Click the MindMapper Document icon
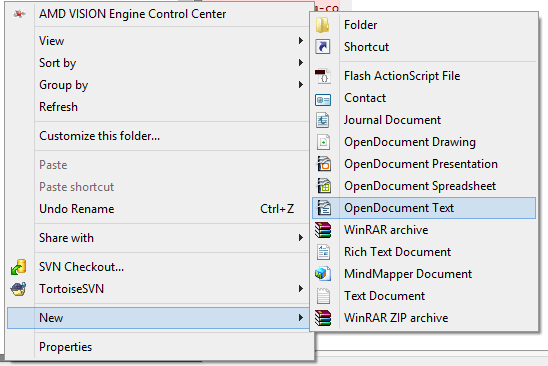Image resolution: width=548 pixels, height=366 pixels. point(323,274)
